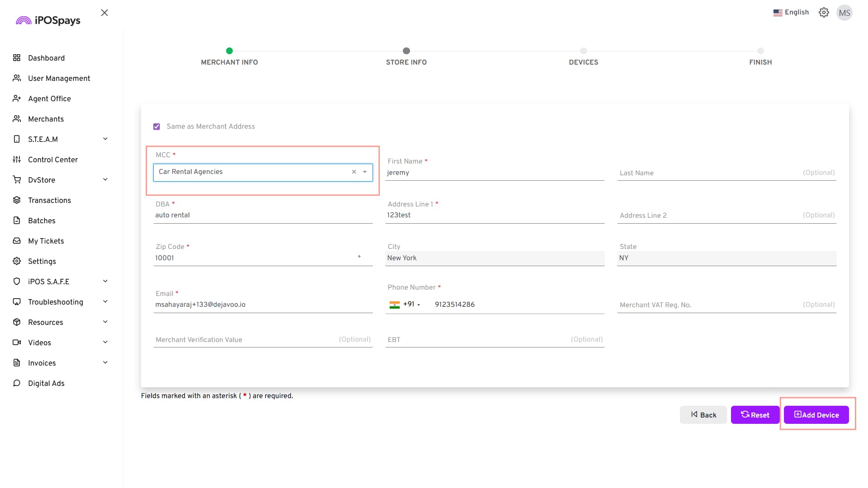Click the iPOSpays logo
Screen dimensions: 868x488
pyautogui.click(x=48, y=20)
